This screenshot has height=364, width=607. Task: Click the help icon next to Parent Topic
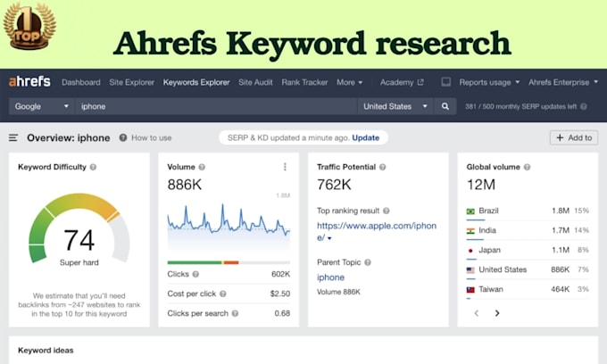[x=368, y=262]
